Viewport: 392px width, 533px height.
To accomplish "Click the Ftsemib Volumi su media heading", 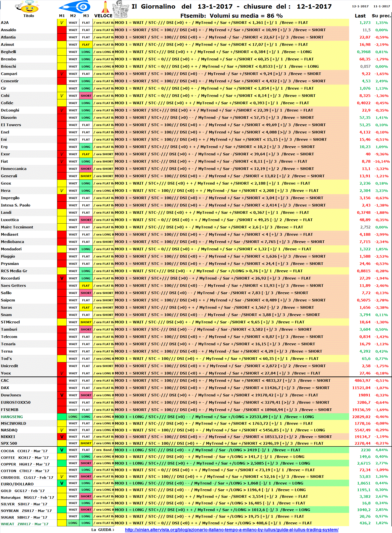I will tap(231, 16).
